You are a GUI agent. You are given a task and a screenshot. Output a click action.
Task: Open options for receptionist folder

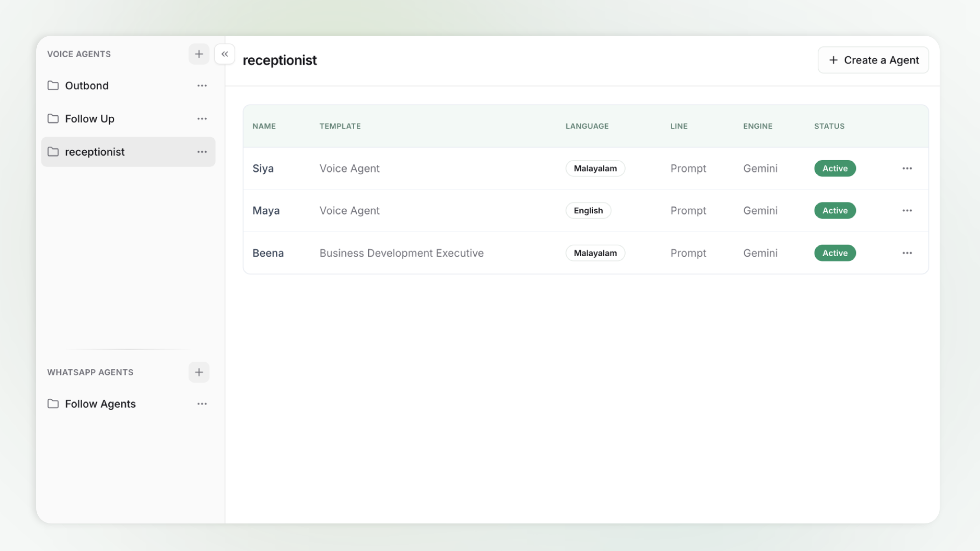[202, 152]
